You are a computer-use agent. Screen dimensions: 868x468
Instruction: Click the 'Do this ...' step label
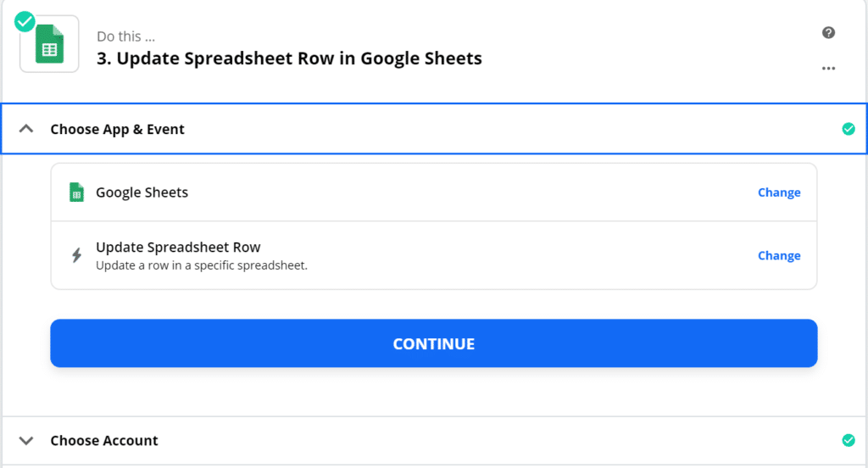(125, 36)
